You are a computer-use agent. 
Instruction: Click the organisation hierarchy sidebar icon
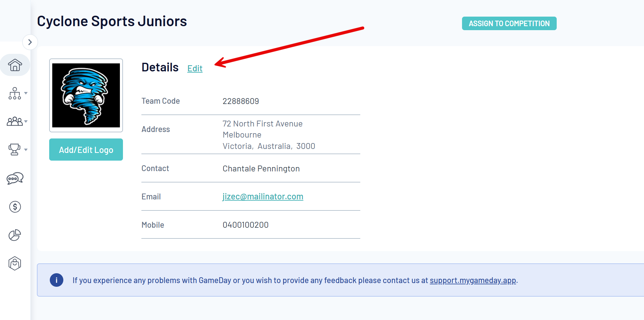tap(14, 93)
